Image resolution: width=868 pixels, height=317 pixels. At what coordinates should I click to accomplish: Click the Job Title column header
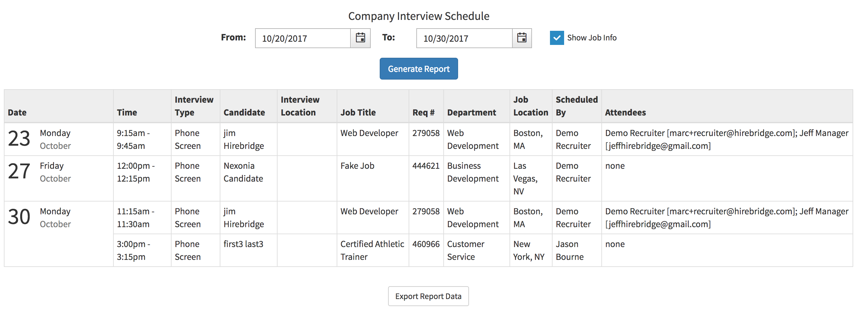coord(358,112)
